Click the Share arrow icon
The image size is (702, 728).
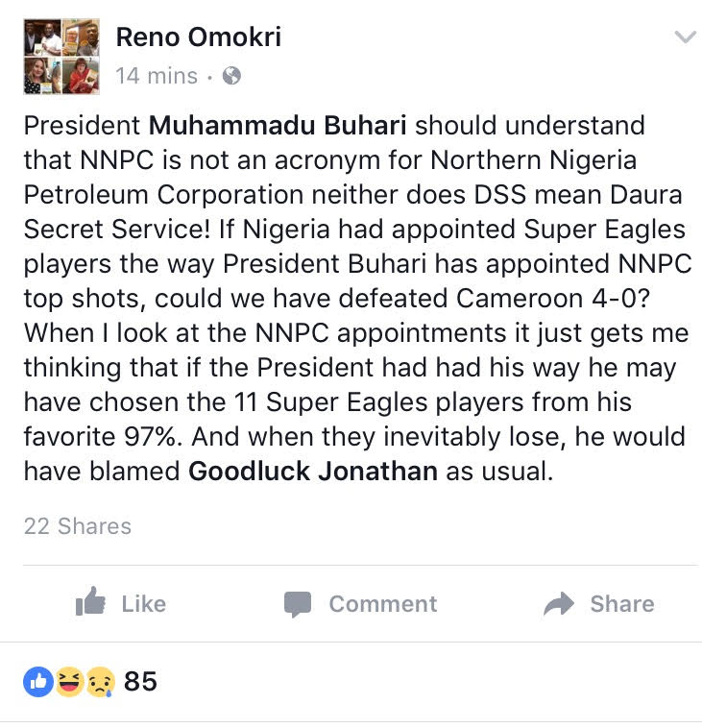click(x=559, y=603)
